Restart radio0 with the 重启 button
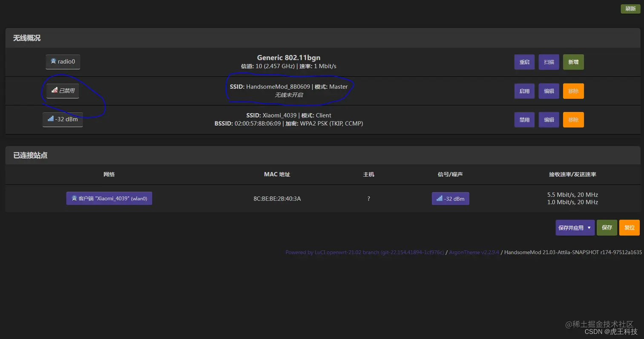The image size is (644, 339). tap(524, 62)
